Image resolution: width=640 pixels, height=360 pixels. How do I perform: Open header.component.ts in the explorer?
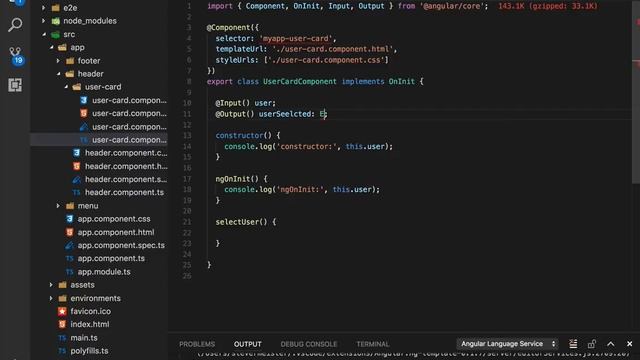pos(124,192)
